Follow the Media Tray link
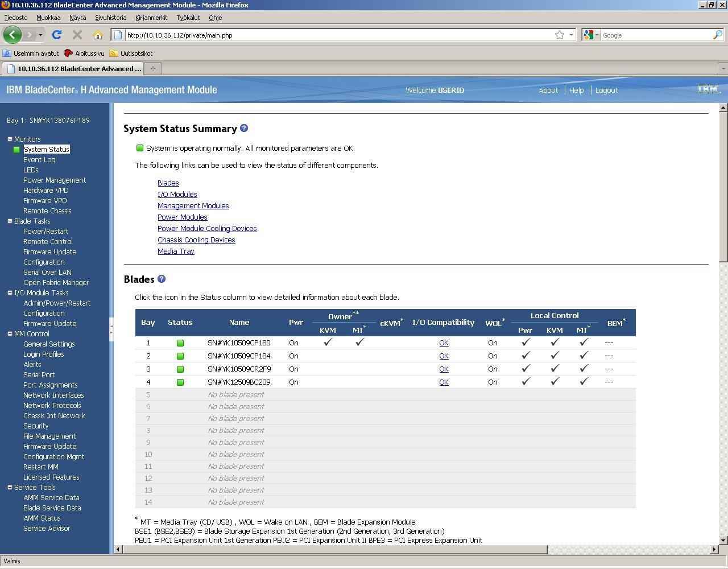The image size is (728, 569). coord(176,251)
